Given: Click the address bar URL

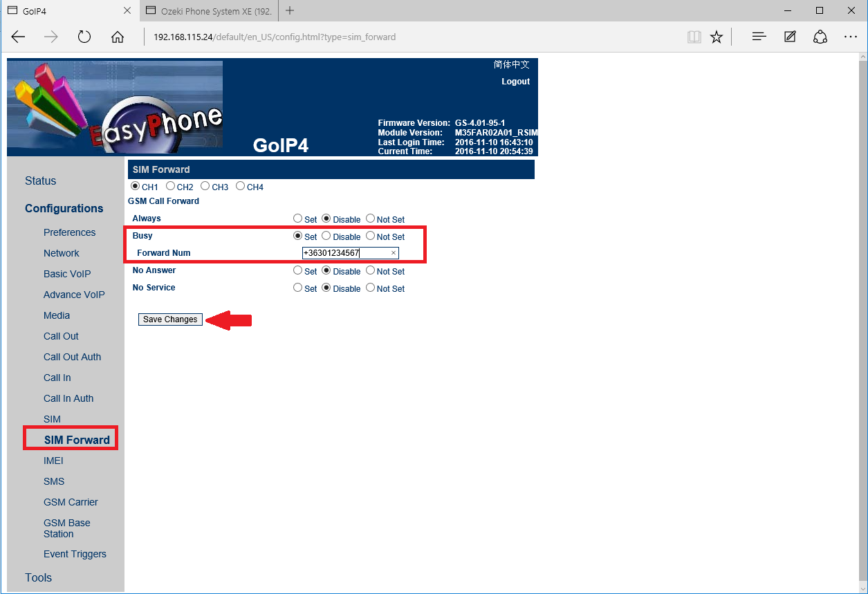Looking at the screenshot, I should 275,37.
